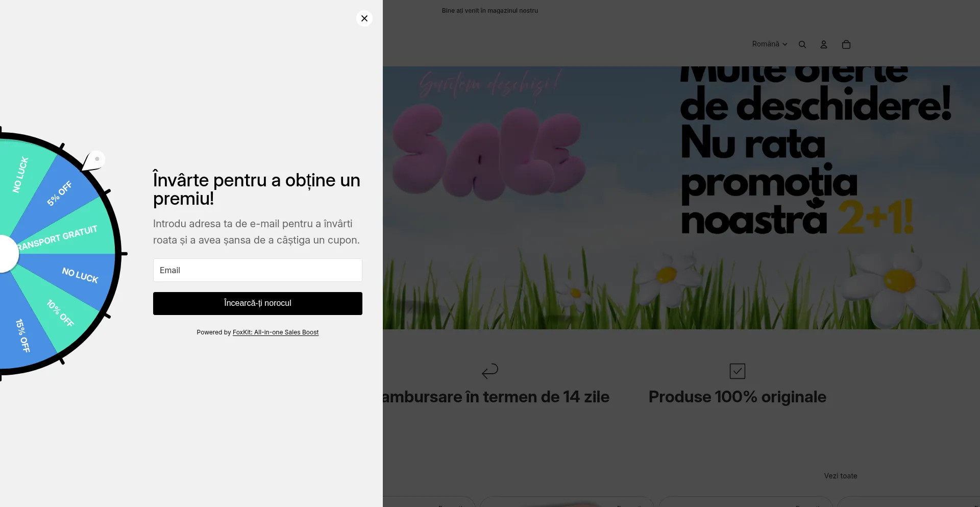Click the SALE hero banner image
Viewport: 980px width, 507px height.
(681, 198)
